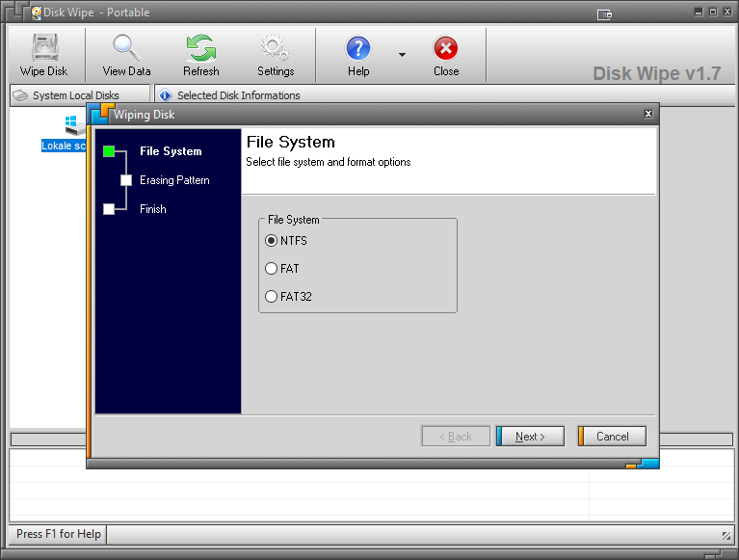Image resolution: width=739 pixels, height=560 pixels.
Task: Open Settings gear in toolbar
Action: [276, 47]
